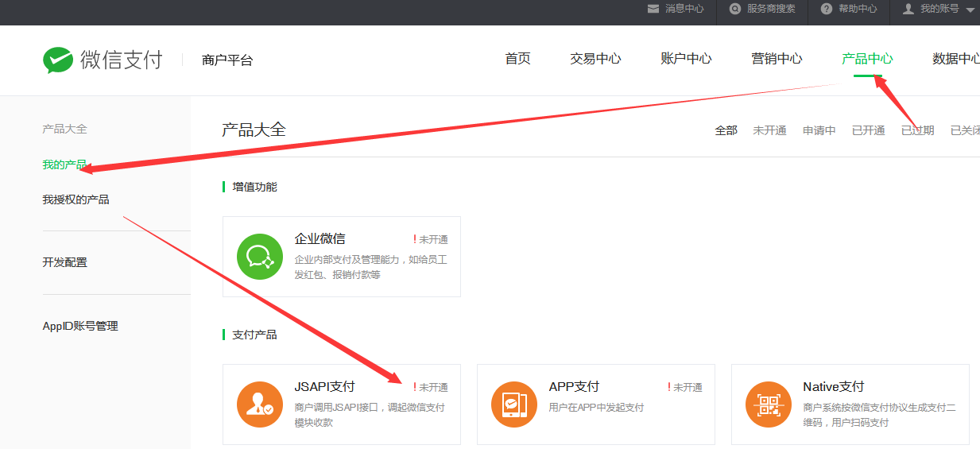Expand the 我的账号 dropdown arrow
Viewport: 980px width, 449px height.
(969, 10)
